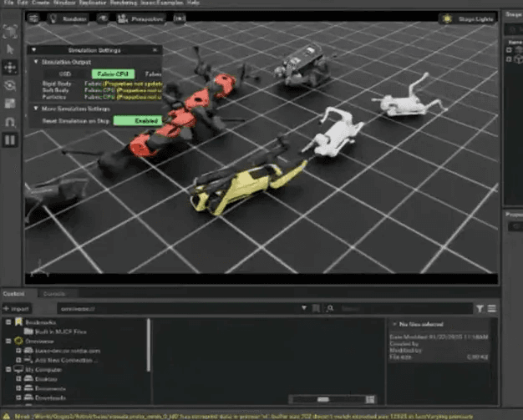Pick the Scale tool in left toolbar
This screenshot has width=523, height=420.
[x=11, y=103]
